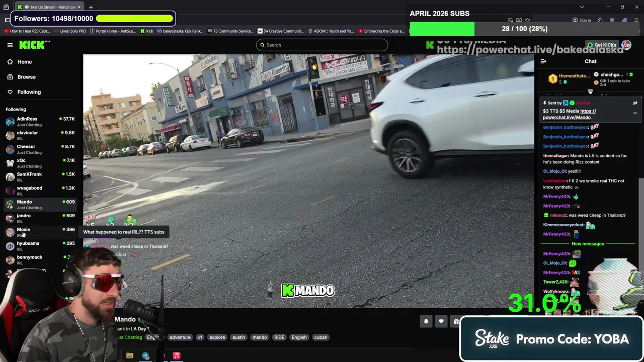Screen dimensions: 644x362
Task: Open Kick bookmark in bookmarks bar
Action: pos(146,31)
